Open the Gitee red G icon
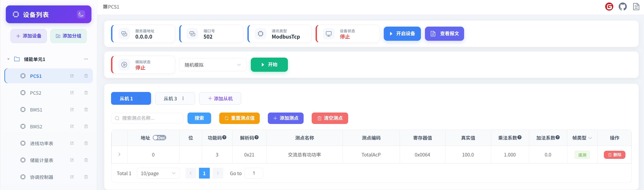This screenshot has height=190, width=644. tap(609, 7)
